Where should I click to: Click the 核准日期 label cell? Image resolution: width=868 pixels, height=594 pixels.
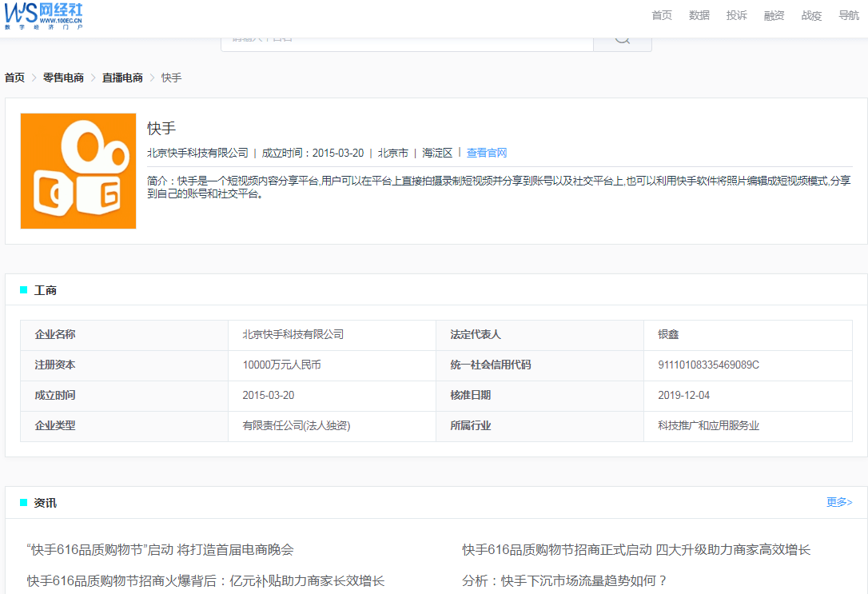tap(540, 395)
